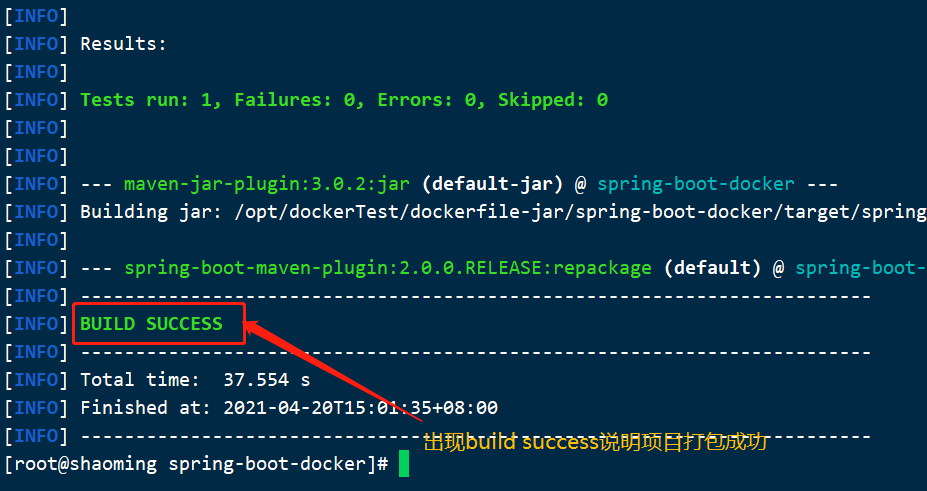Click the green terminal cursor block
Screen dimensions: 927x491
[404, 463]
